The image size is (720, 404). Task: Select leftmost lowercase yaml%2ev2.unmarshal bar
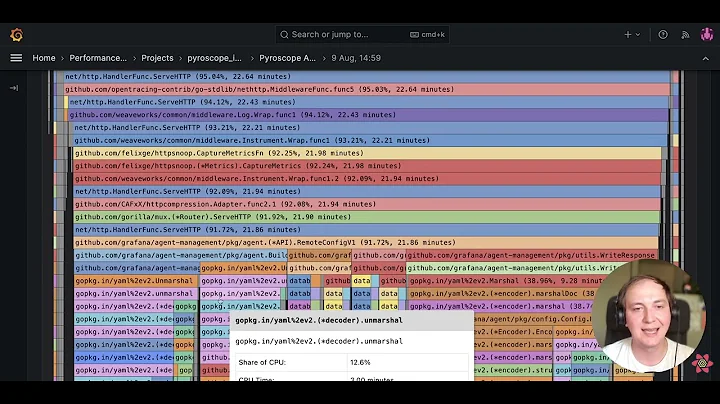pyautogui.click(x=136, y=293)
